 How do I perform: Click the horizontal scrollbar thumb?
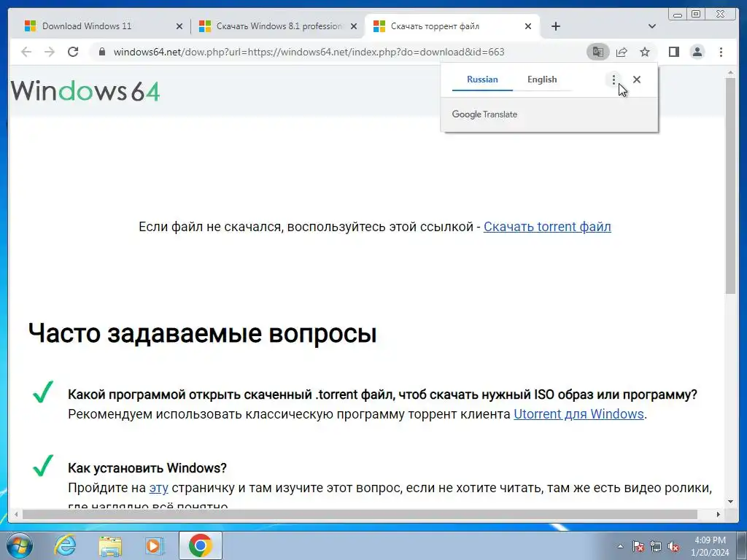[360, 514]
